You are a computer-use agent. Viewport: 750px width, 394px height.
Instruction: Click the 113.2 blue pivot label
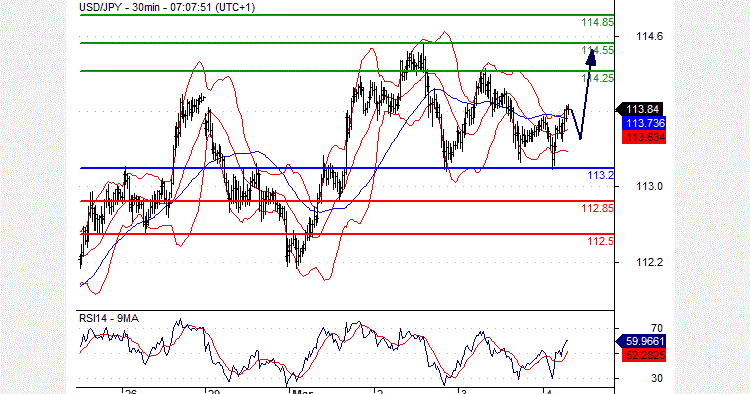(x=600, y=175)
